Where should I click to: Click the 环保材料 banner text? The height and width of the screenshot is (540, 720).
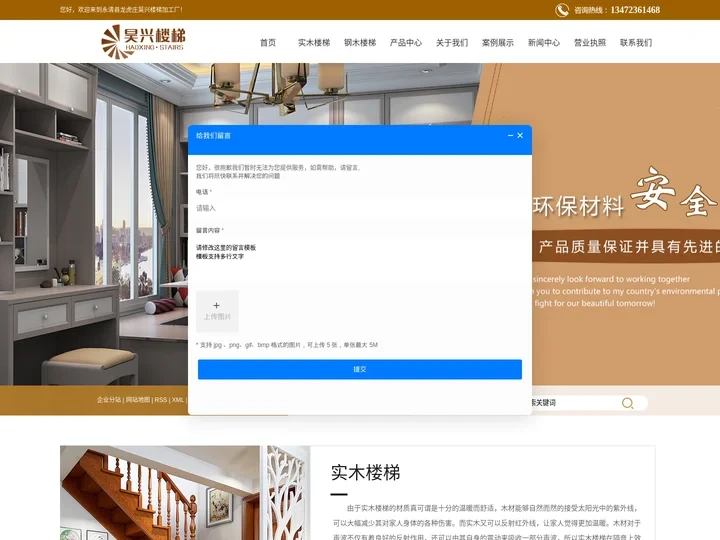(x=578, y=206)
